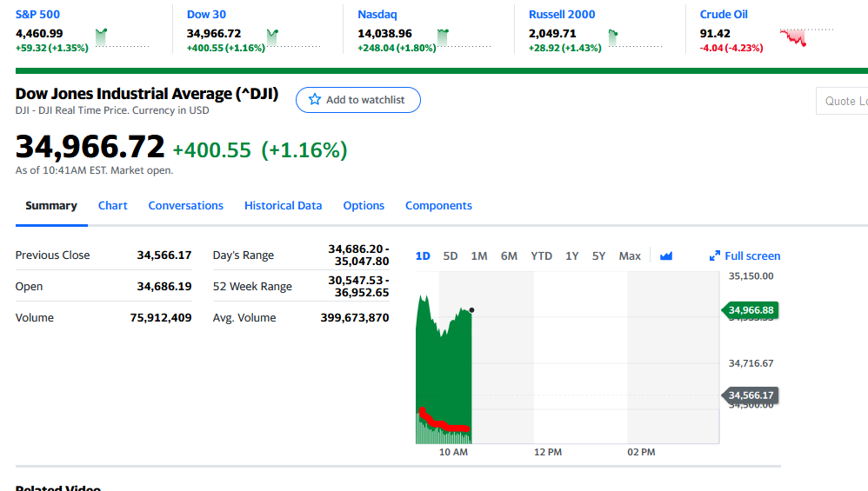Select the 1D chart range
The image size is (868, 491).
click(423, 256)
